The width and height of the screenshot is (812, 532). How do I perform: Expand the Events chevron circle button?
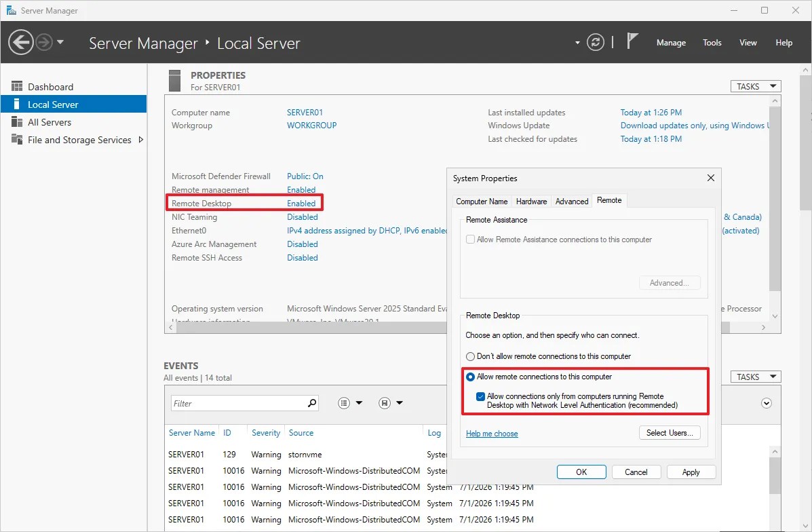(767, 403)
